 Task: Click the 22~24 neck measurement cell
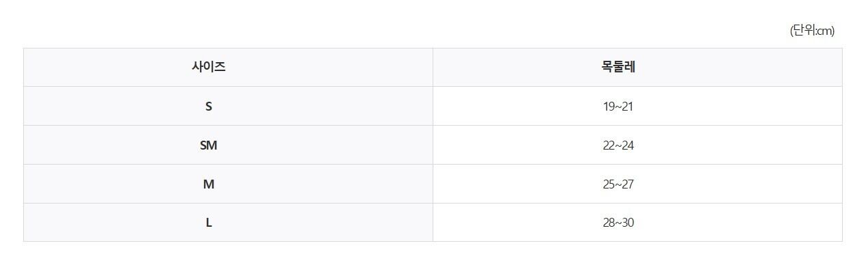(637, 145)
